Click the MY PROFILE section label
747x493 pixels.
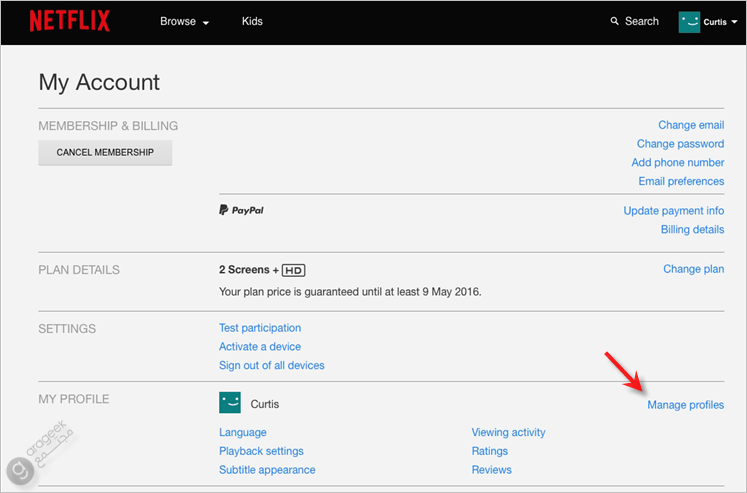(x=74, y=399)
